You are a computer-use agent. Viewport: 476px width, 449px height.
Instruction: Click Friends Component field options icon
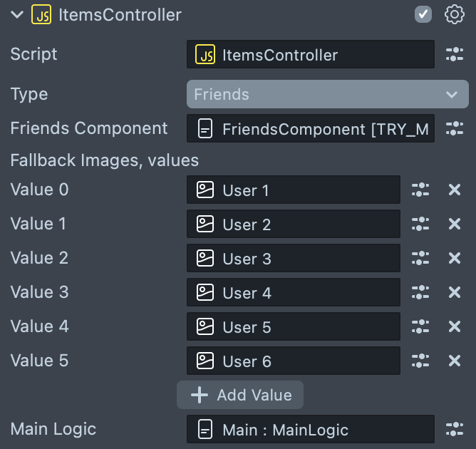[454, 128]
